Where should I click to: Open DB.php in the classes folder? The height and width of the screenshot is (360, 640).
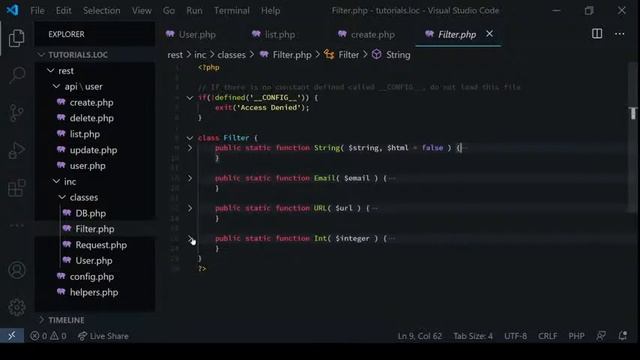[90, 213]
